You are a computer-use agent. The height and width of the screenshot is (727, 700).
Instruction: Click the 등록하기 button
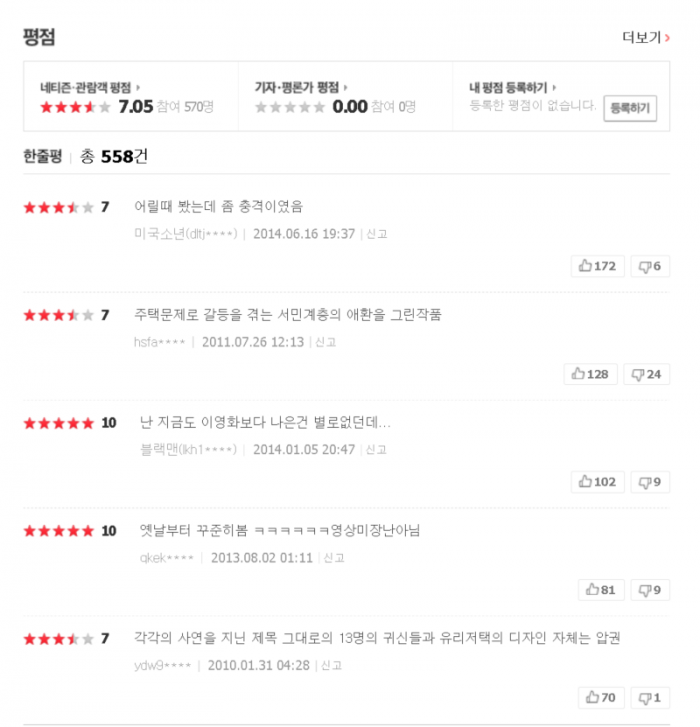(630, 108)
